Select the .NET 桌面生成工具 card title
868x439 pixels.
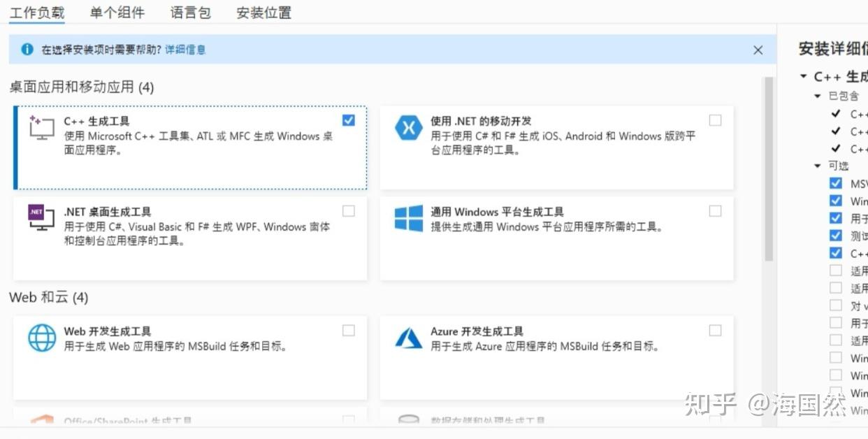108,212
